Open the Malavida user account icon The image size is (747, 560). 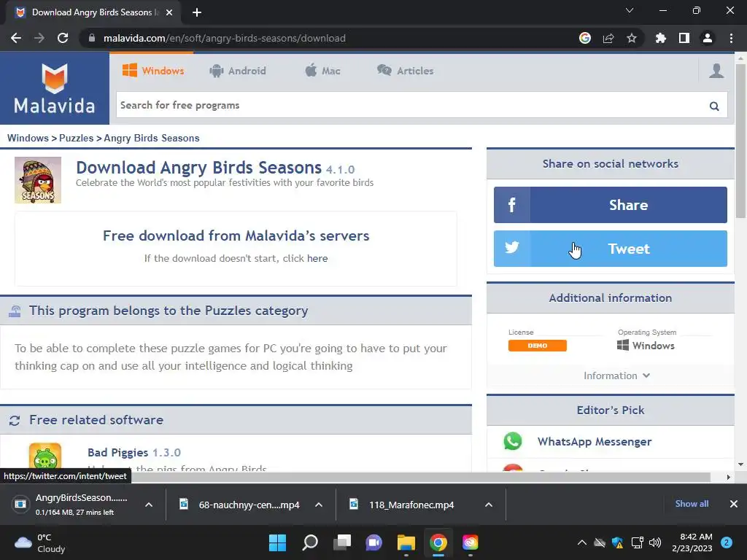click(716, 71)
